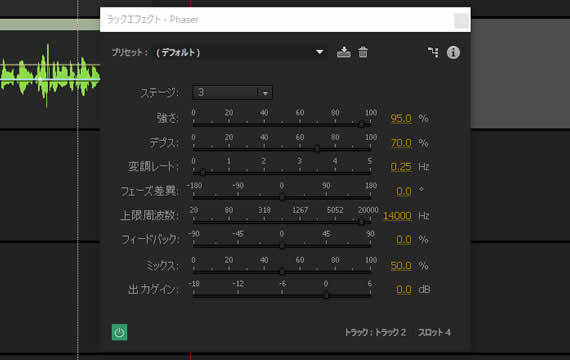Viewport: 570px width, 360px height.
Task: Toggle the Phaser effect power button
Action: 120,332
